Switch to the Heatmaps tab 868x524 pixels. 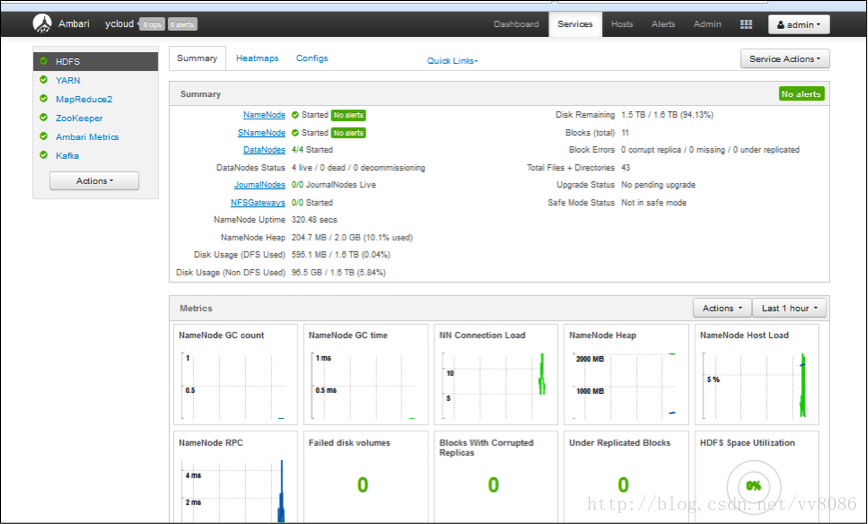[x=257, y=58]
